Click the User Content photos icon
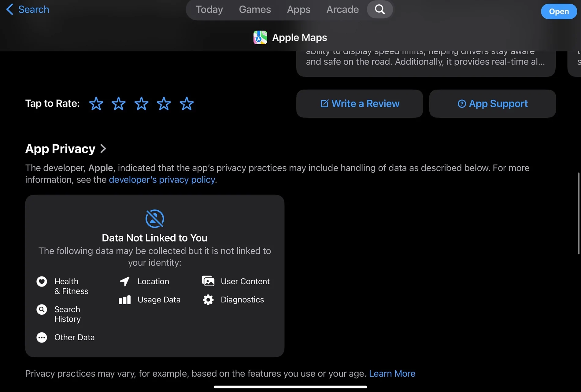Image resolution: width=581 pixels, height=392 pixels. tap(208, 281)
